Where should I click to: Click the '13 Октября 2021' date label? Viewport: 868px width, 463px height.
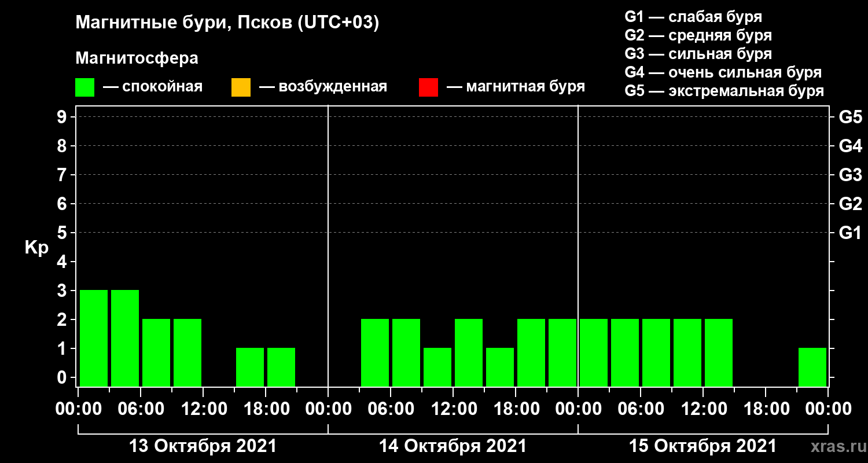pos(203,446)
